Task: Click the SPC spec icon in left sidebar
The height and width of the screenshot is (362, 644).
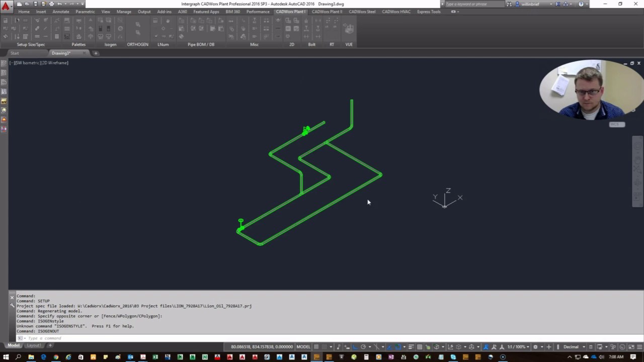Action: 4,101
